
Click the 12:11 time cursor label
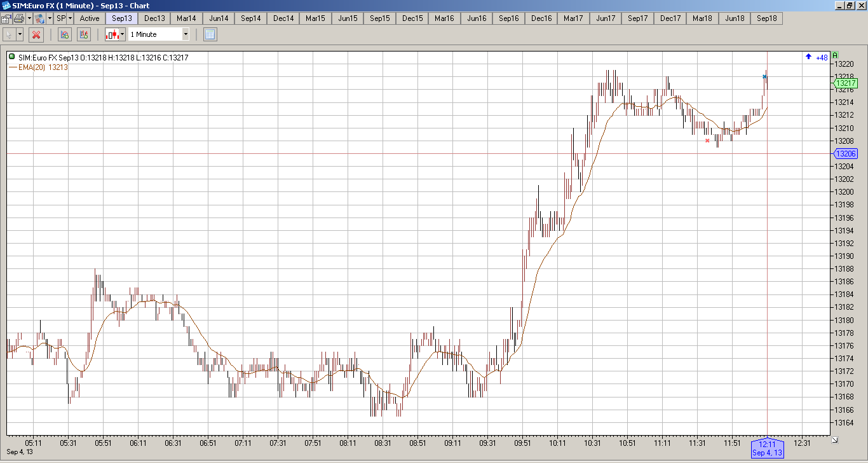click(767, 448)
